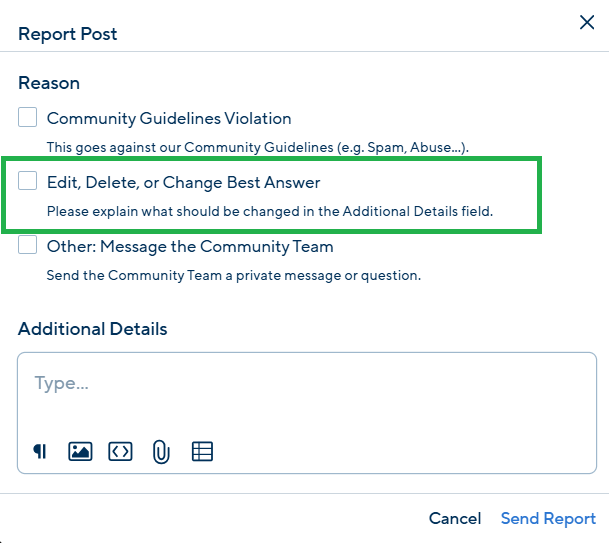
Task: Attach a file using the paperclip icon
Action: [161, 452]
